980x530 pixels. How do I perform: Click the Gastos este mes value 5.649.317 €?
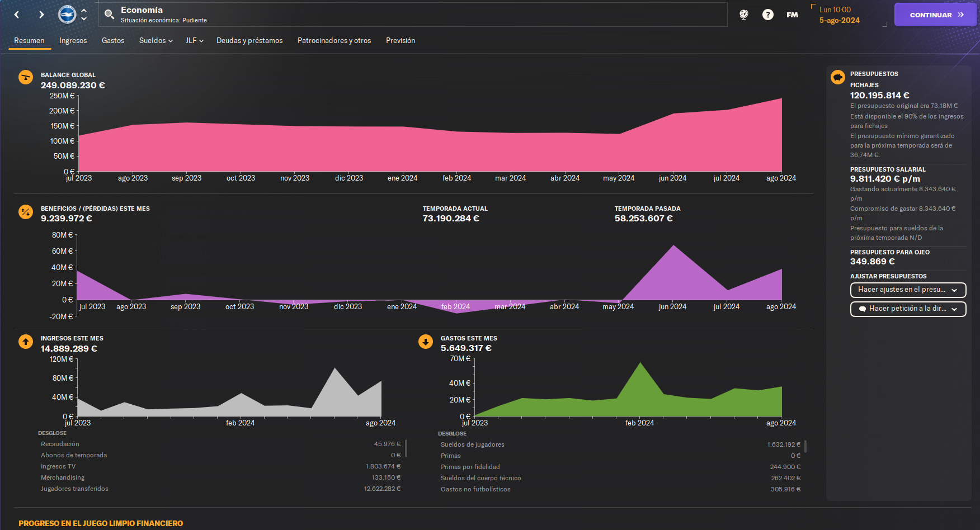466,348
